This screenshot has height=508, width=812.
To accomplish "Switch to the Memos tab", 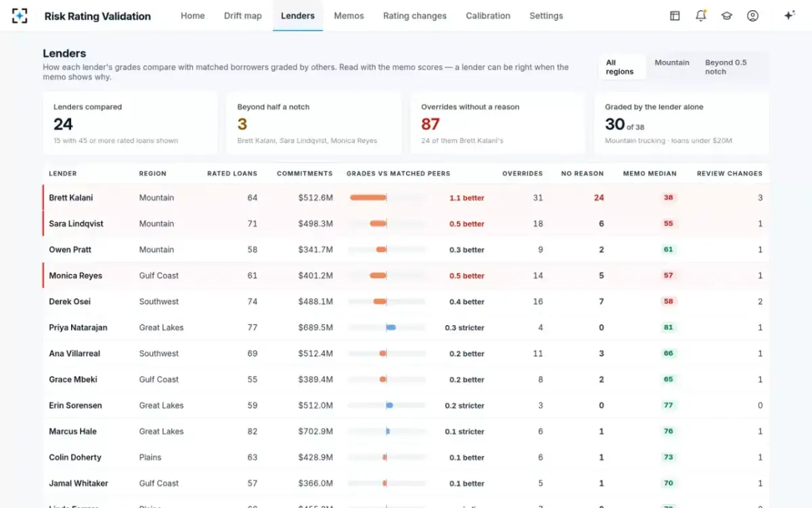I will [x=349, y=16].
